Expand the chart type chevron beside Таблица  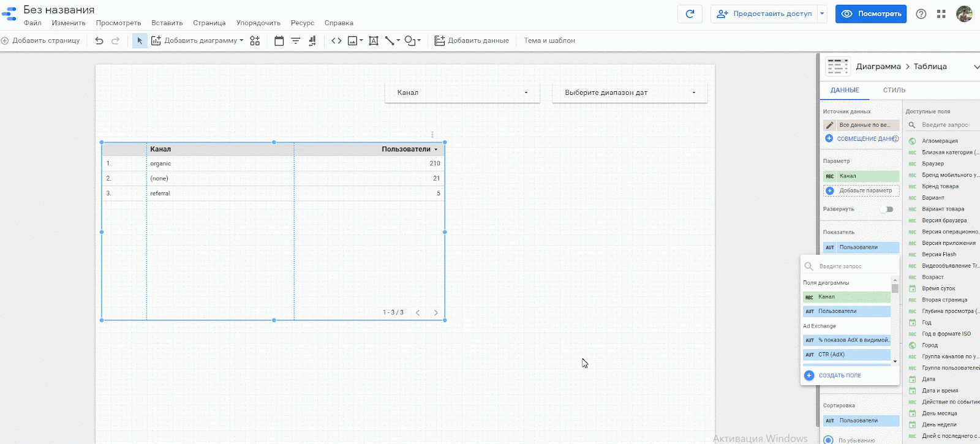tap(976, 67)
